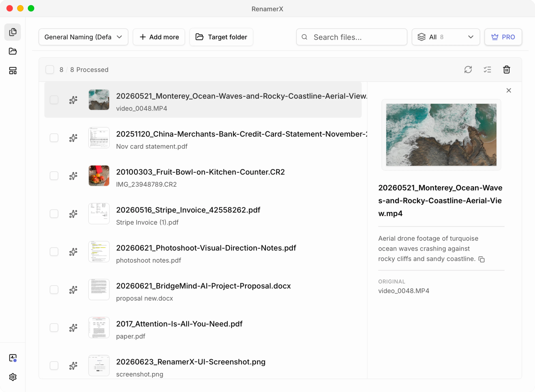
Task: Click AI sparkle icon for photoshoot notes.pdf
Action: point(73,251)
